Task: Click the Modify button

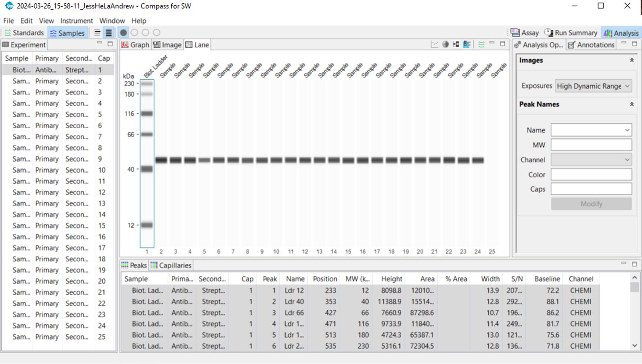Action: (x=591, y=204)
